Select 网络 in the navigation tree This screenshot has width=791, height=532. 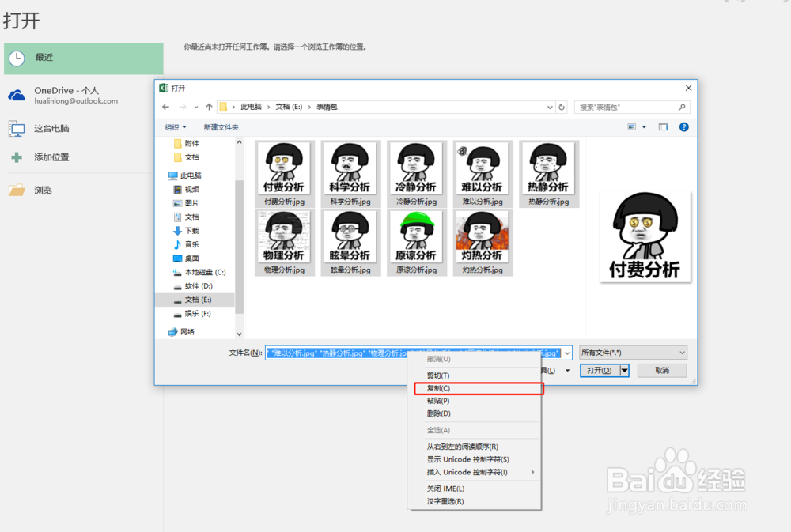coord(181,332)
